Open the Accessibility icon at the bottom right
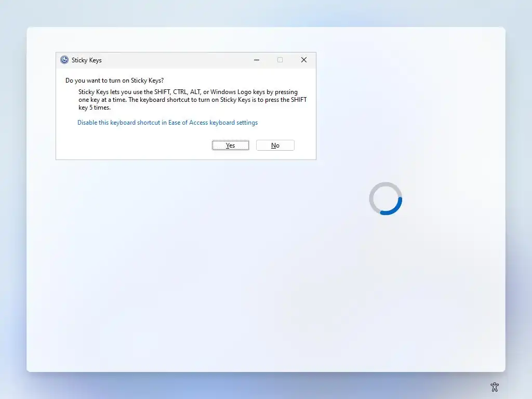The image size is (532, 399). click(x=495, y=387)
